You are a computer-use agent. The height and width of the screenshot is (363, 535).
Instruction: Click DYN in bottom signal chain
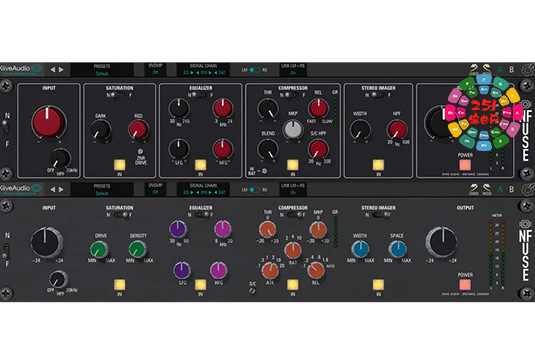click(x=204, y=192)
